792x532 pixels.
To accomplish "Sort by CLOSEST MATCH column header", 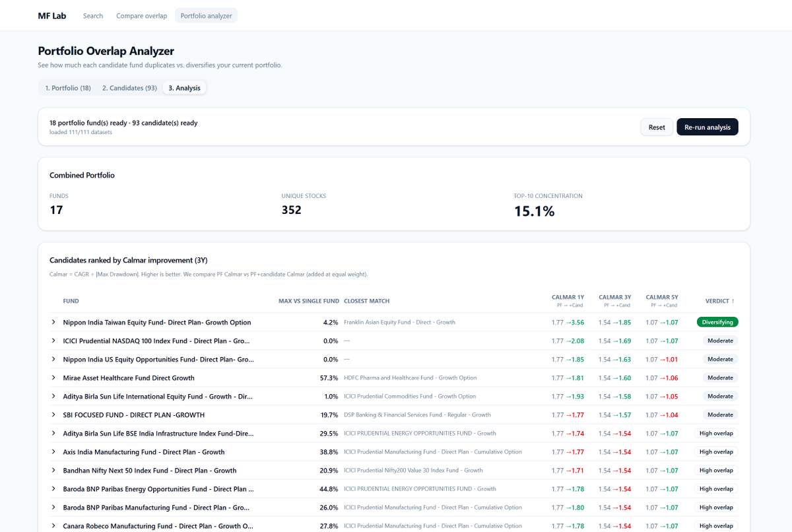I will pos(366,301).
